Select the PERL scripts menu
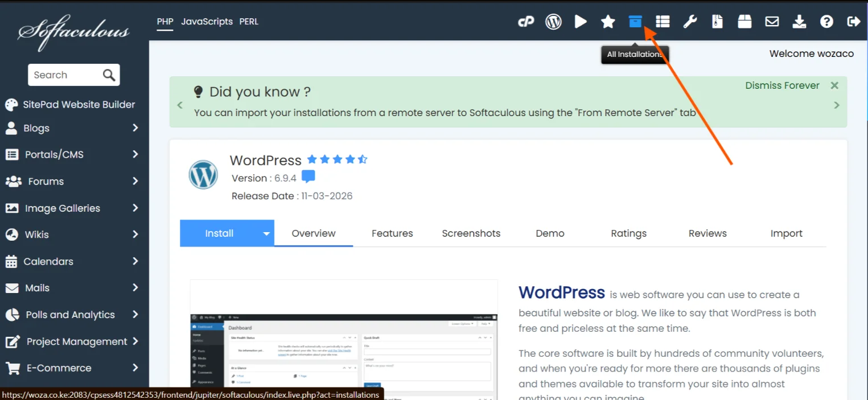Image resolution: width=868 pixels, height=400 pixels. [249, 22]
